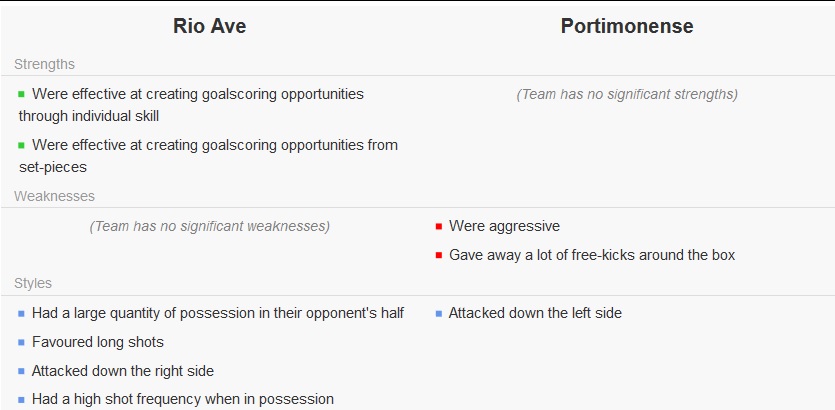
Task: Select the Styles section label
Action: pyautogui.click(x=33, y=283)
